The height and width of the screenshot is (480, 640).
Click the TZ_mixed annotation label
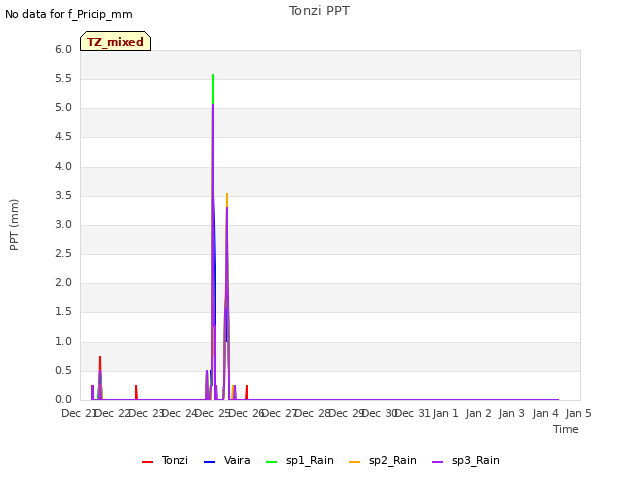tap(116, 41)
